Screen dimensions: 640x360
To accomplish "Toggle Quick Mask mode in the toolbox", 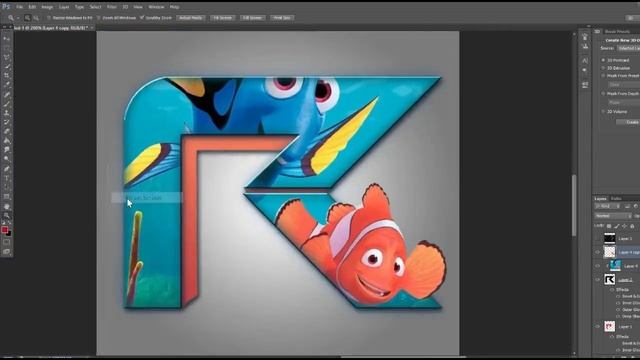I will click(7, 242).
